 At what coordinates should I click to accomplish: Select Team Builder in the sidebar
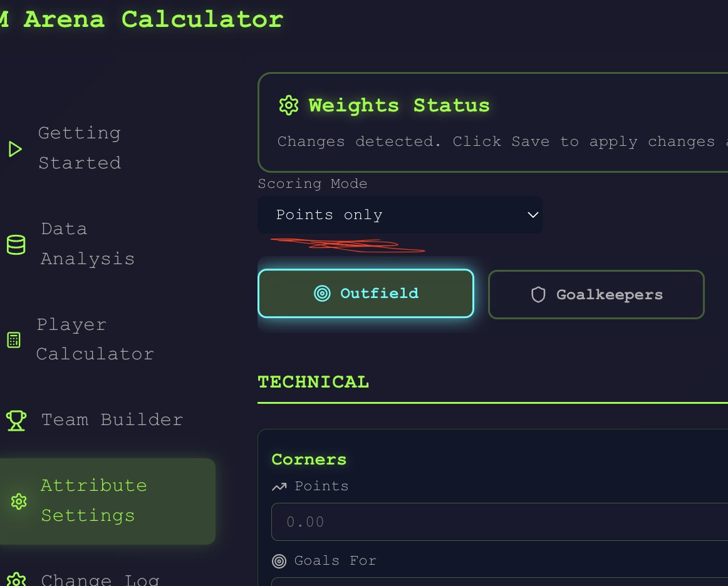(112, 420)
